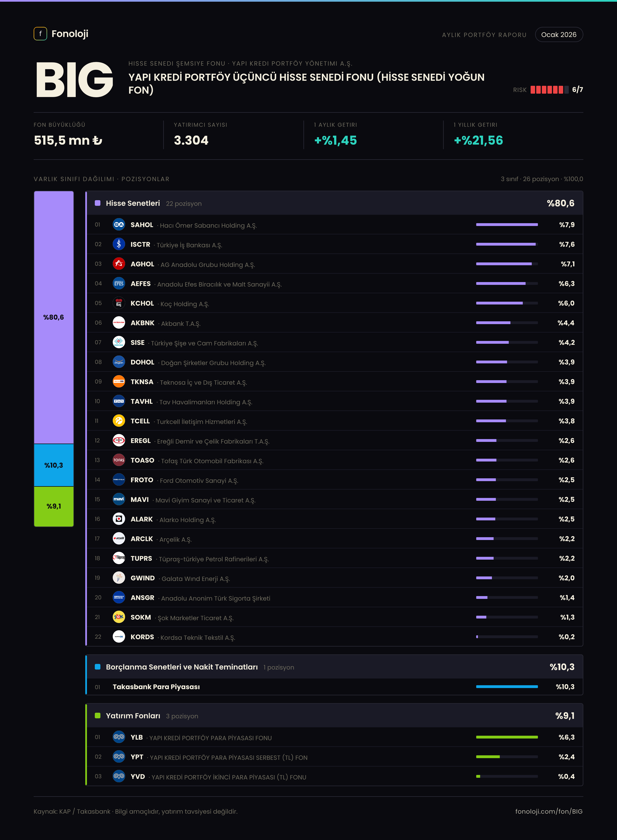Screen dimensions: 617x840
Task: Click the investor count 3.304
Action: (191, 140)
